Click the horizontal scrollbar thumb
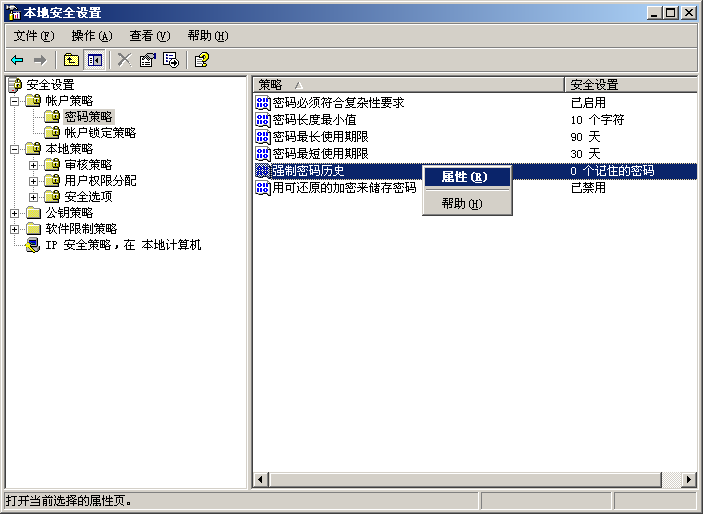This screenshot has width=703, height=514. 465,479
